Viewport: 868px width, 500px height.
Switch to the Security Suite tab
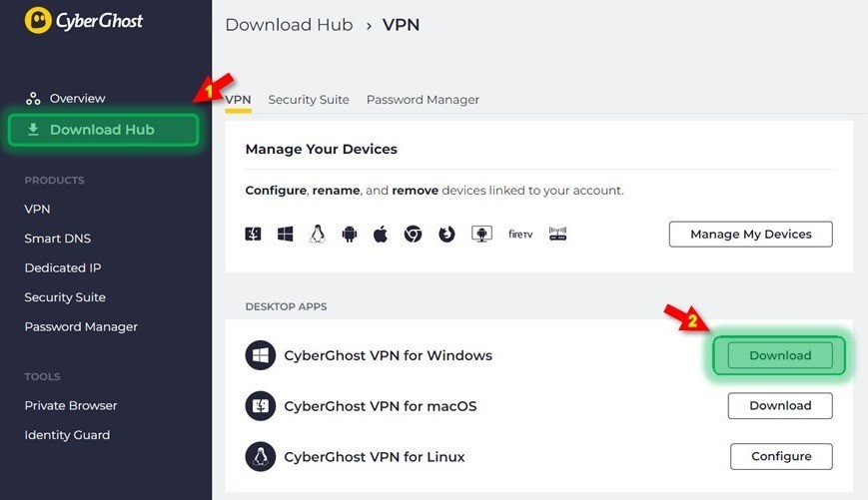point(309,100)
